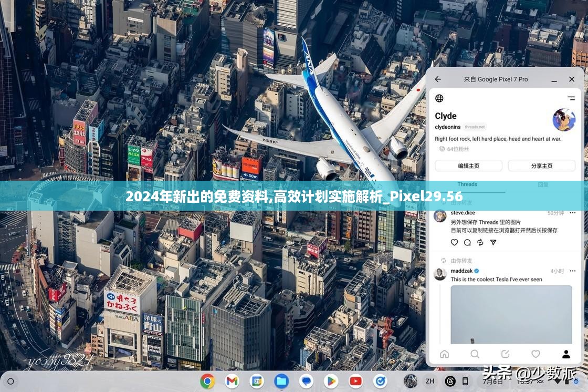This screenshot has width=588, height=392.
Task: Open the Threads home feed icon
Action: [x=445, y=354]
